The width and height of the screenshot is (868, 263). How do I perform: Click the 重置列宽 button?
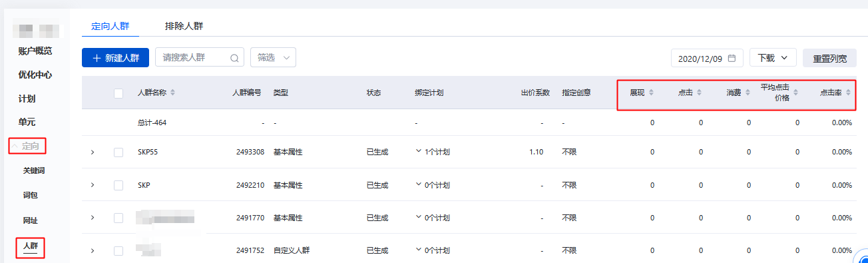(829, 58)
